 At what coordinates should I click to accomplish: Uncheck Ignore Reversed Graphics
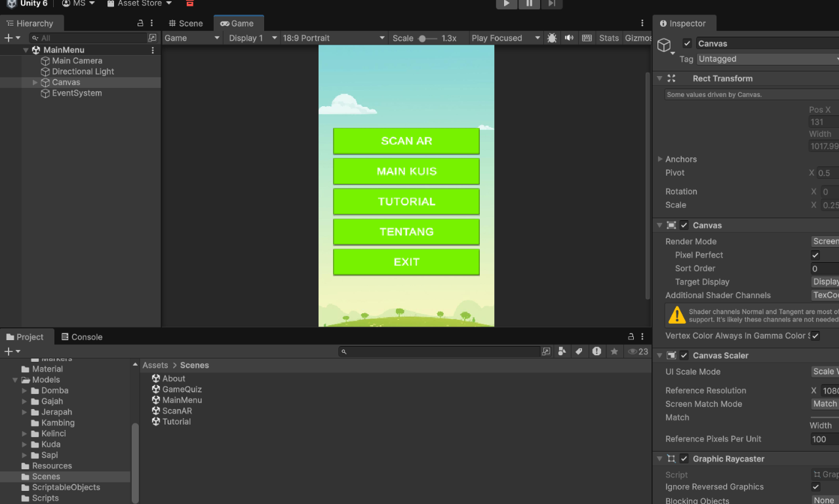pyautogui.click(x=815, y=487)
